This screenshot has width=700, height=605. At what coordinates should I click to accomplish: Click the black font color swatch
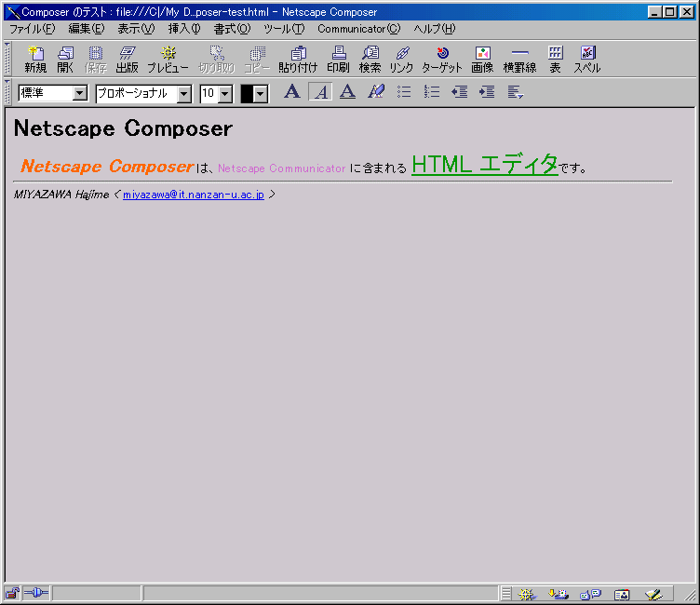coord(247,94)
